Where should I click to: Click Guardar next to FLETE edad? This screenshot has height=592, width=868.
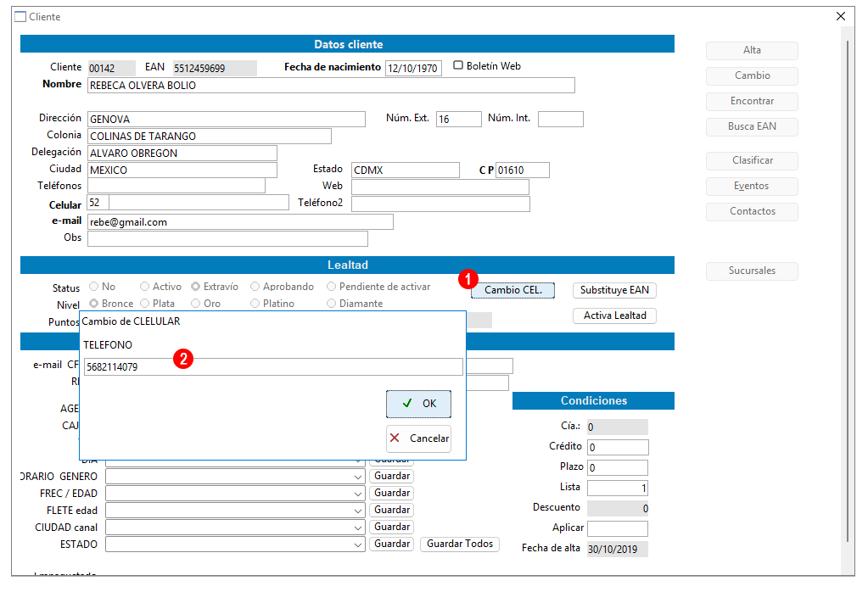click(391, 510)
